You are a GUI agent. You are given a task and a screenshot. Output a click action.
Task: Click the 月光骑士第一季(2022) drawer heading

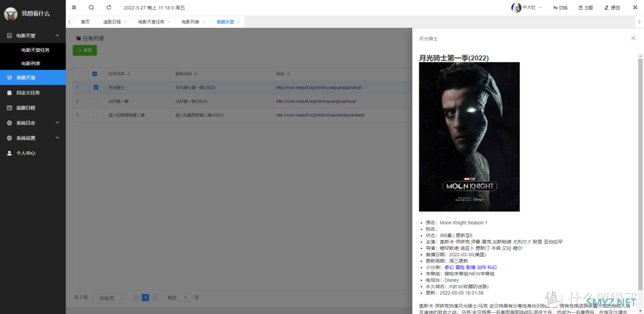tap(454, 58)
